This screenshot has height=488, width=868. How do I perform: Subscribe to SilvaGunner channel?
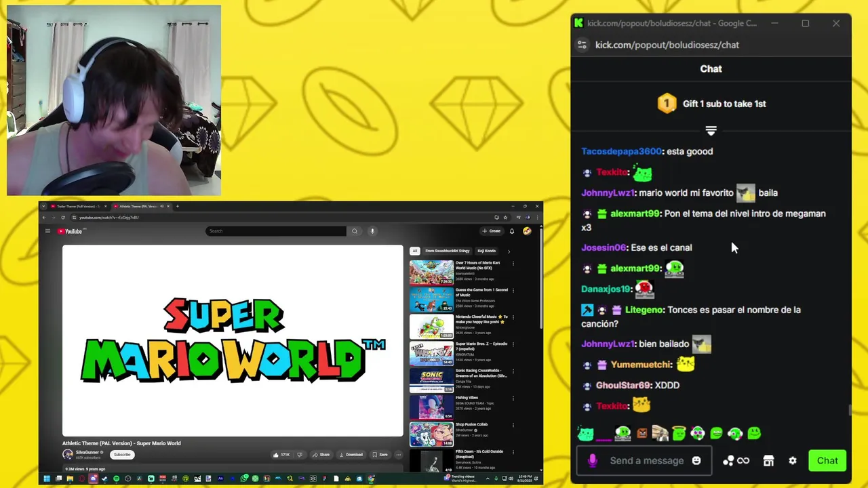tap(122, 455)
